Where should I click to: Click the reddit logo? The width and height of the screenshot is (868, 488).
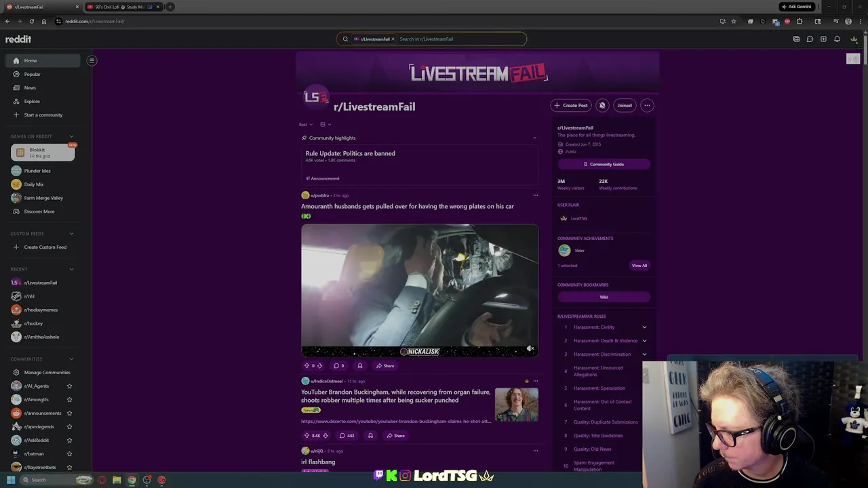(18, 39)
